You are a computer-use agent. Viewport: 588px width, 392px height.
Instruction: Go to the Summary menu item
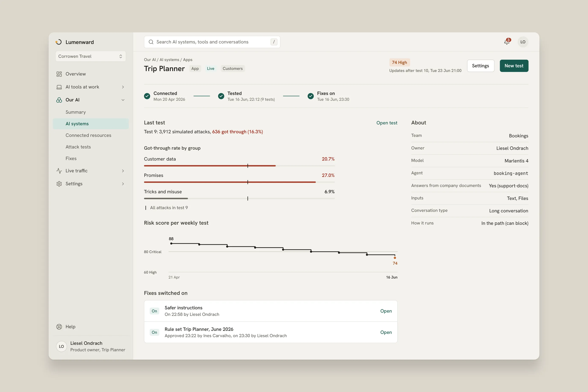[91, 112]
